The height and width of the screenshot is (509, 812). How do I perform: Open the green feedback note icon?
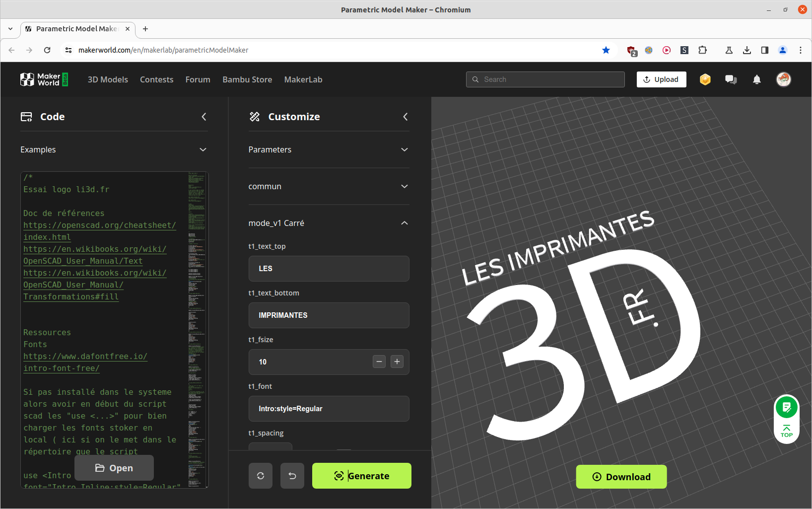pyautogui.click(x=787, y=408)
